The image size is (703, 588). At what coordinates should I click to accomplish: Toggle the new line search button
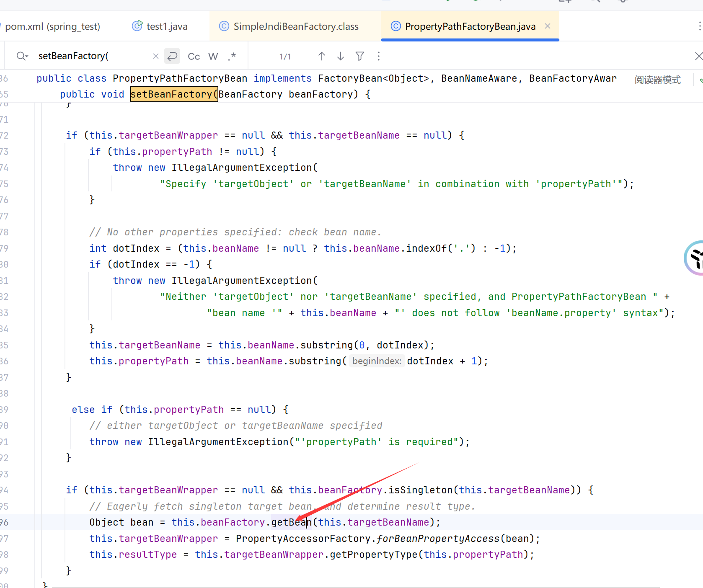point(172,56)
